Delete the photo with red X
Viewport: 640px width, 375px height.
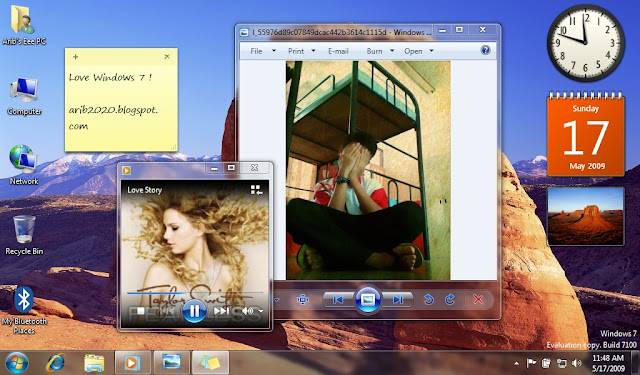(x=478, y=300)
